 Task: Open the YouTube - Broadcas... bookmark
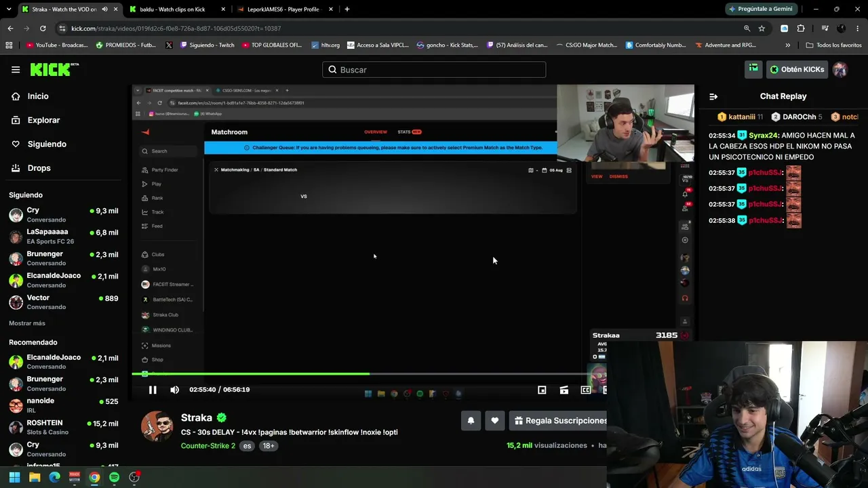pos(57,45)
